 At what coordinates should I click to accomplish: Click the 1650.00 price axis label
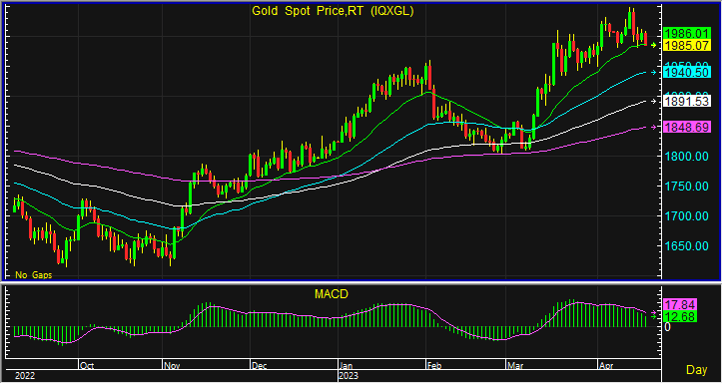[x=686, y=246]
